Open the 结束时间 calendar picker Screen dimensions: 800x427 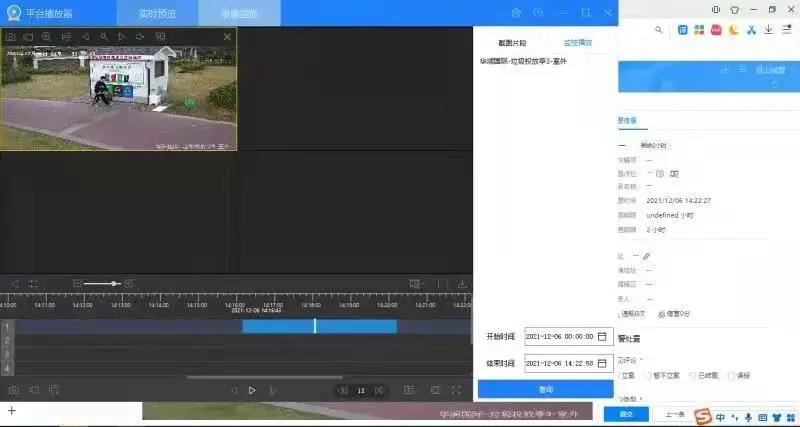[x=606, y=363]
